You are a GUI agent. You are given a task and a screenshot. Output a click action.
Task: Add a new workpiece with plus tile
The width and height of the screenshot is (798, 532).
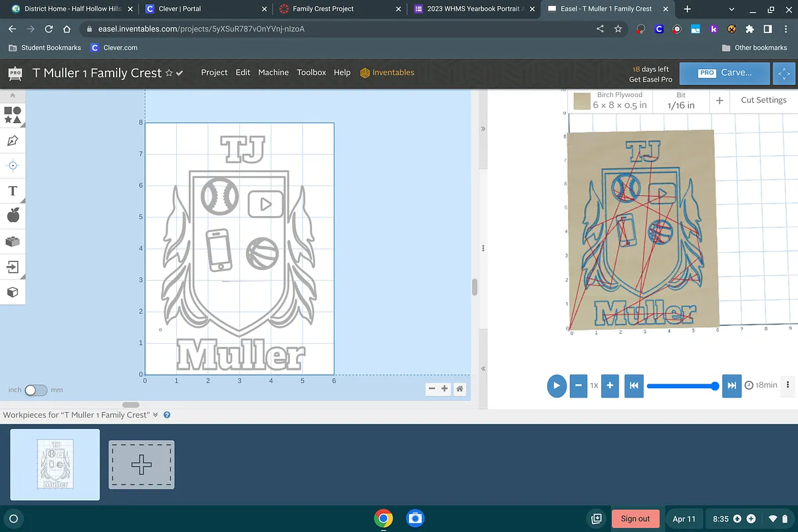coord(141,465)
